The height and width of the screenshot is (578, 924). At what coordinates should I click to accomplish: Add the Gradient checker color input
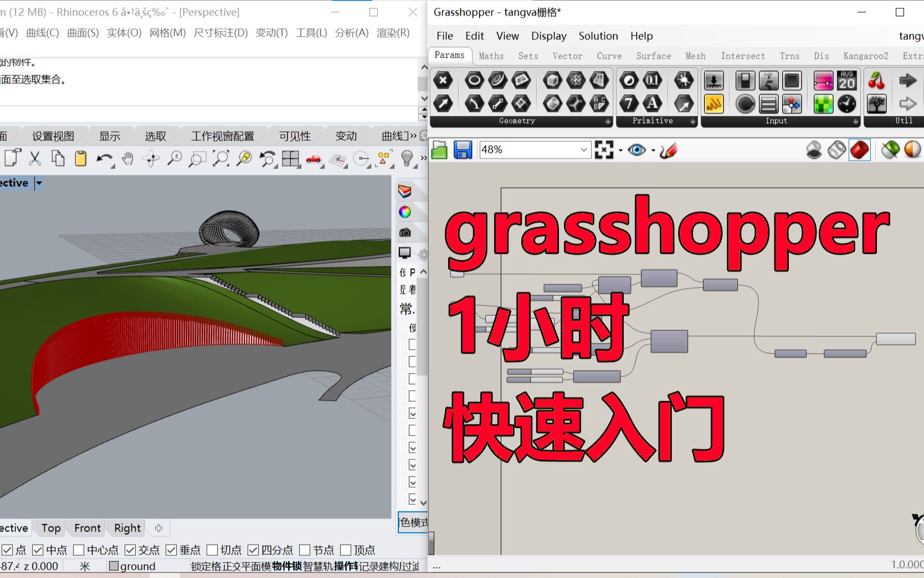click(x=823, y=104)
